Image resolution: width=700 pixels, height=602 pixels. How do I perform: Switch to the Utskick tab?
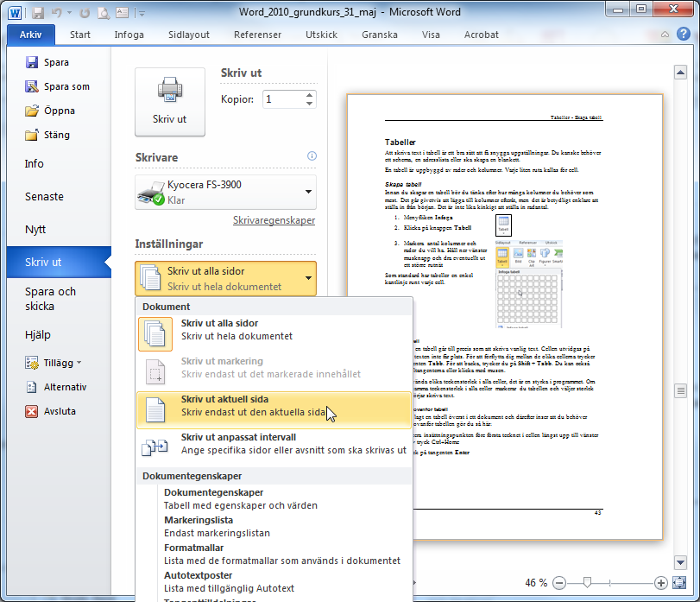[321, 35]
